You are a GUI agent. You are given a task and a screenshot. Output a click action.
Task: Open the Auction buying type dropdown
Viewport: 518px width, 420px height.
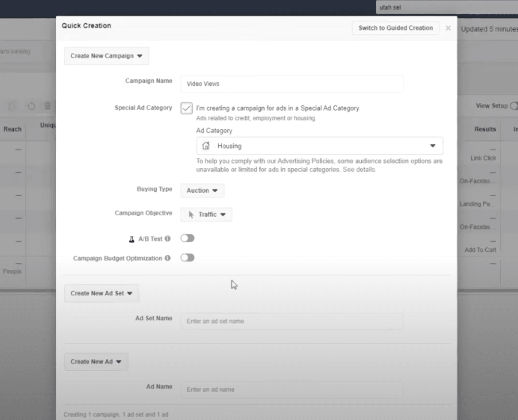pyautogui.click(x=202, y=191)
